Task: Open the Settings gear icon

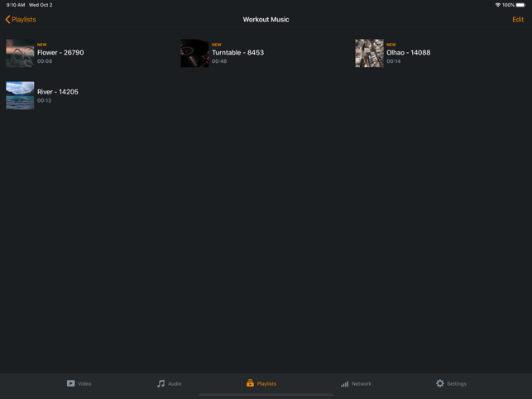Action: pos(440,383)
